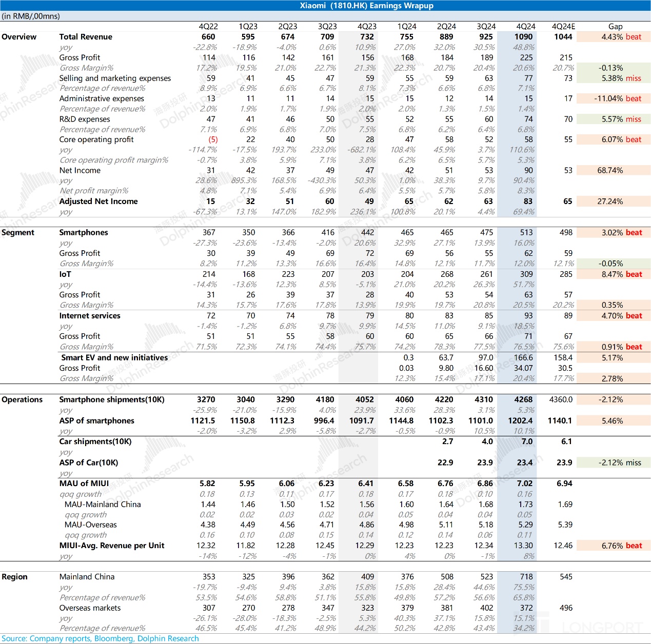
Task: Click the Region section label
Action: [x=14, y=577]
